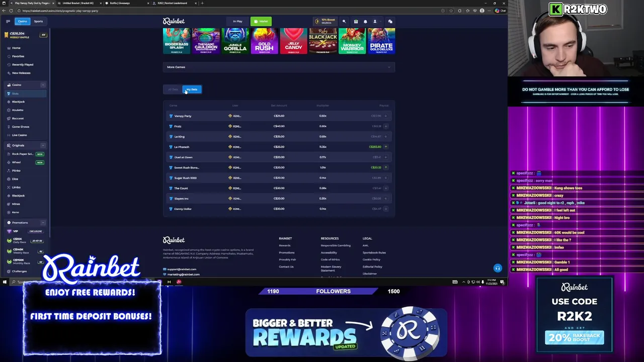Screen dimensions: 644x362
Task: Open the Wallet button
Action: coord(261,21)
